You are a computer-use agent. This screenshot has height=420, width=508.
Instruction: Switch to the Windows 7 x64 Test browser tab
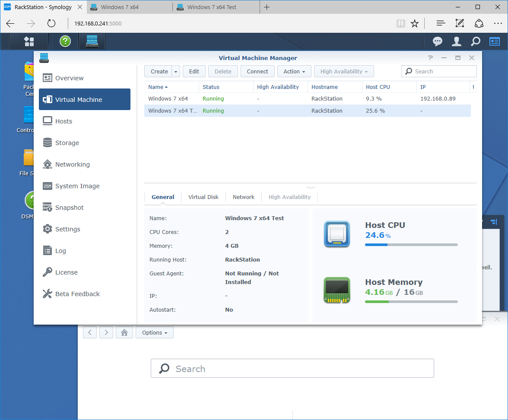click(x=216, y=7)
